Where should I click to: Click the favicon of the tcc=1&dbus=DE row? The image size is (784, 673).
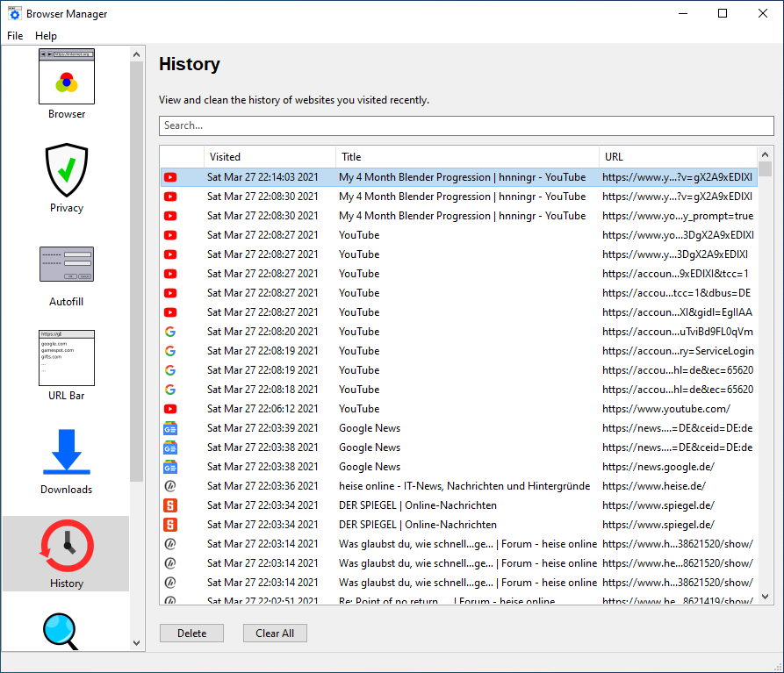pyautogui.click(x=170, y=293)
